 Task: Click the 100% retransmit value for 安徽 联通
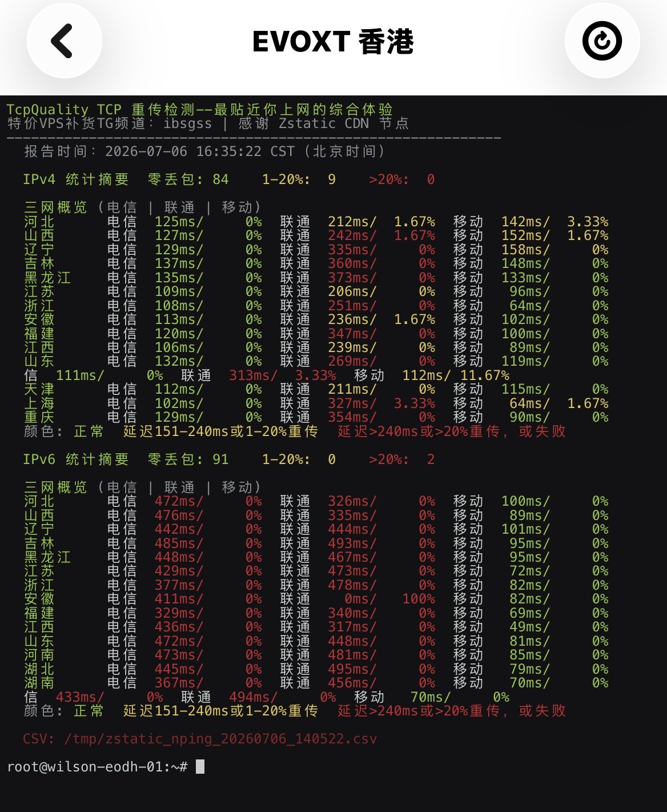click(419, 599)
